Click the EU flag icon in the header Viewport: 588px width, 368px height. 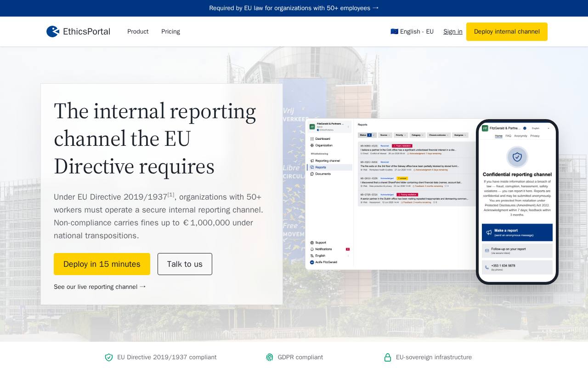(394, 31)
